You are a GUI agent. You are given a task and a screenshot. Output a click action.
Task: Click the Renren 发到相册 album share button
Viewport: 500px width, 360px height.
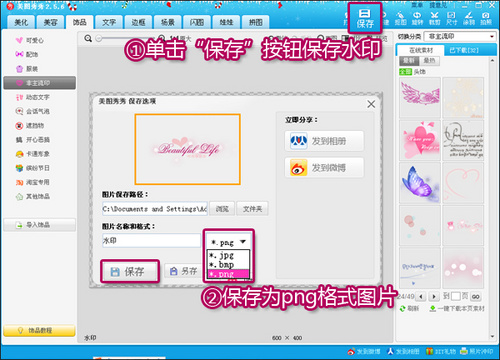(324, 141)
